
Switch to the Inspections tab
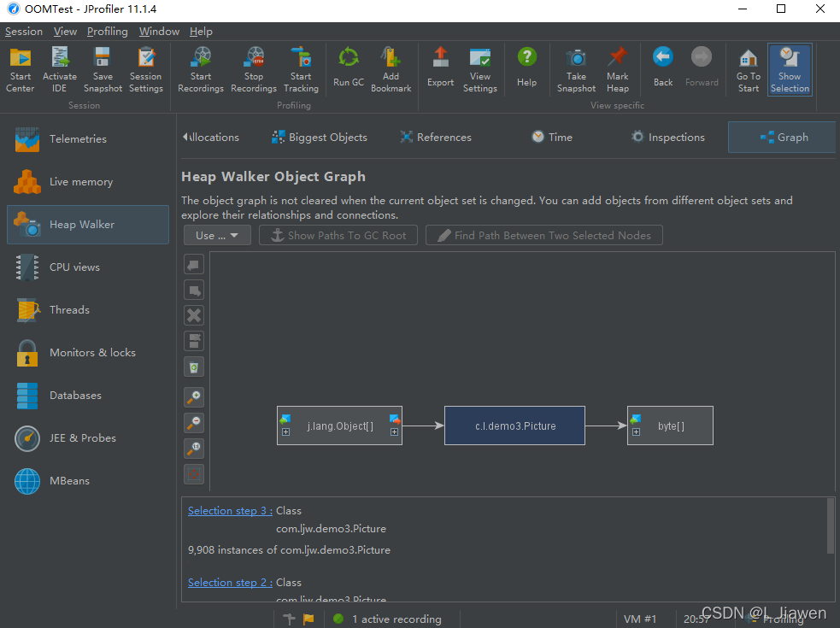point(668,138)
